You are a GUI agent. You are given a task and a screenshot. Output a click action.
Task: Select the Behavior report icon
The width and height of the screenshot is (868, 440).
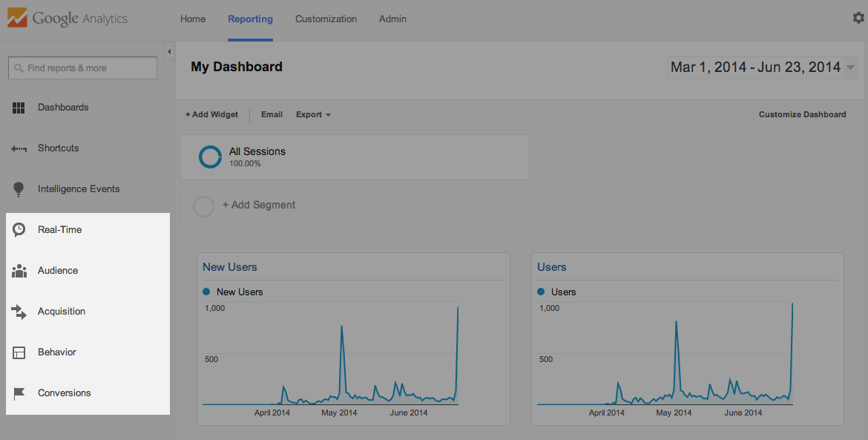pyautogui.click(x=19, y=352)
